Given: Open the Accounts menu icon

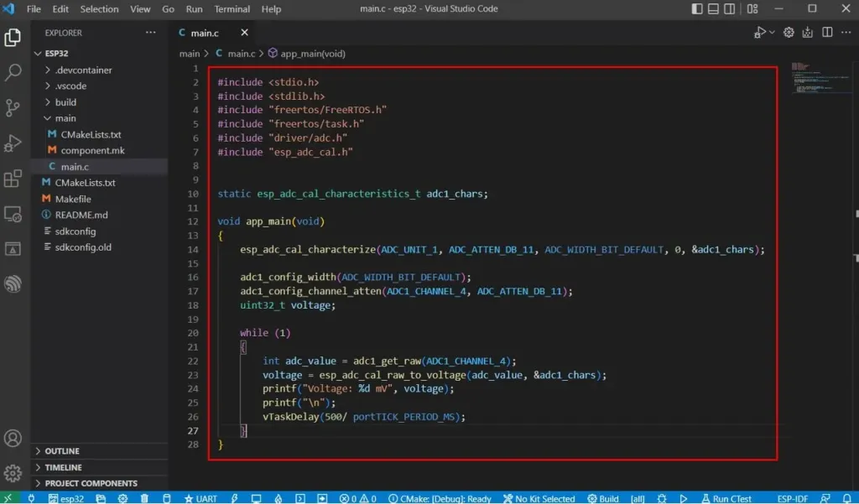Looking at the screenshot, I should point(13,439).
